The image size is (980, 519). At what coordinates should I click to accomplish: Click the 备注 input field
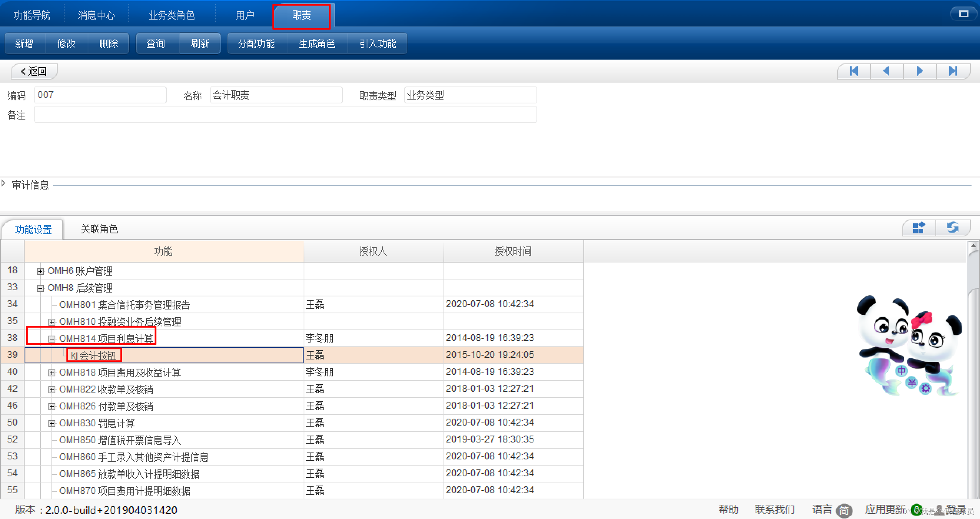click(x=285, y=115)
